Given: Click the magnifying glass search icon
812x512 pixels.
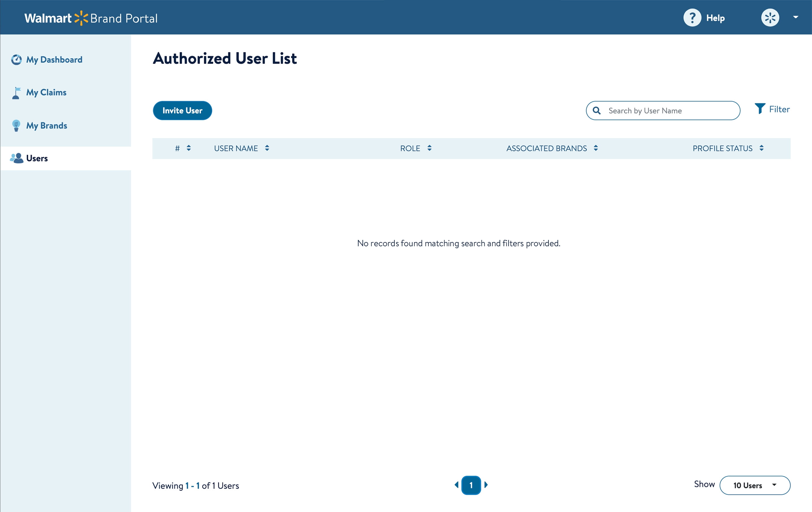Looking at the screenshot, I should [597, 111].
